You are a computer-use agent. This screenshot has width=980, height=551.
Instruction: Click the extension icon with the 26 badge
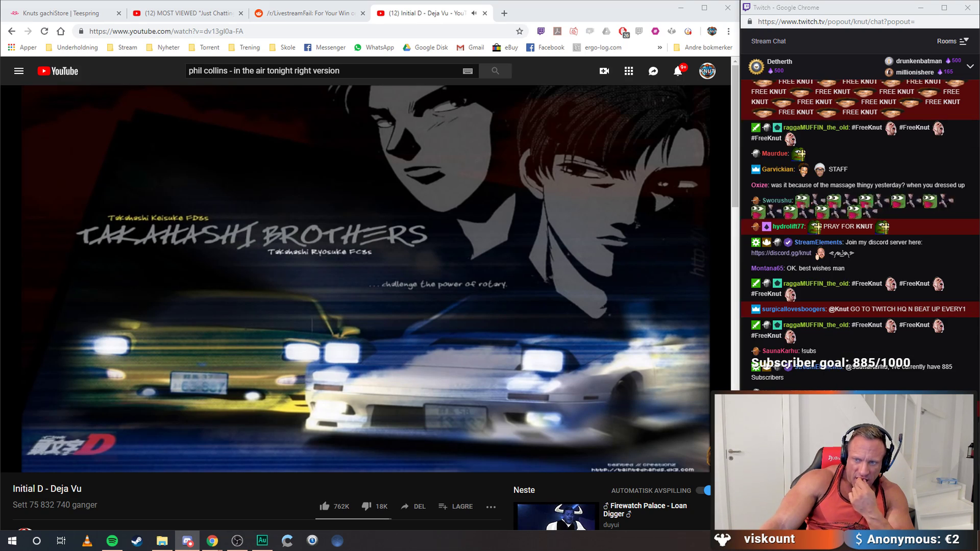(623, 31)
